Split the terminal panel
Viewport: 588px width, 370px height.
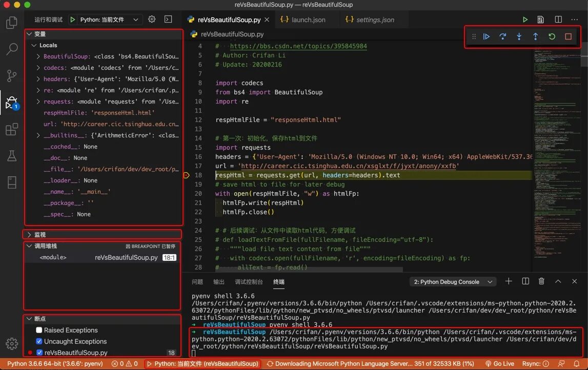[x=525, y=281]
